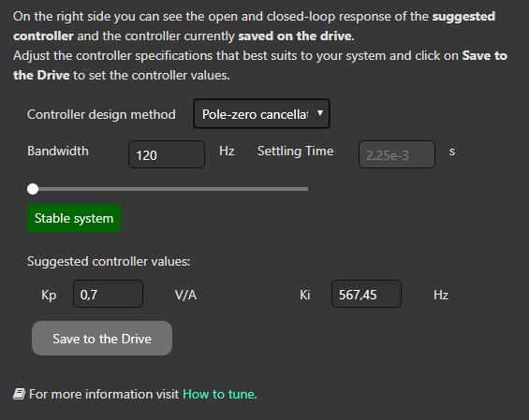Image resolution: width=529 pixels, height=420 pixels.
Task: Click the V/A unit next to Kp
Action: 185,295
